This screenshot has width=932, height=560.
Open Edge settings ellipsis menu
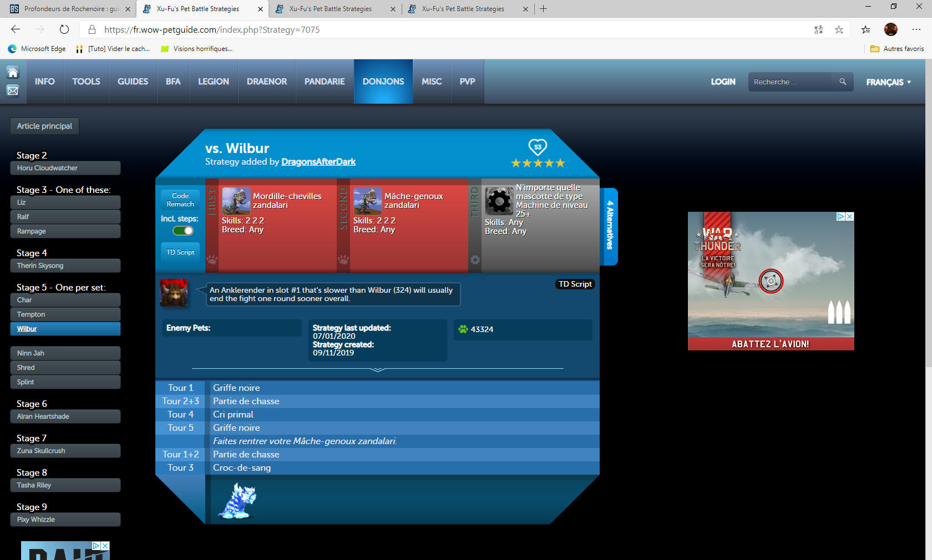coord(916,29)
